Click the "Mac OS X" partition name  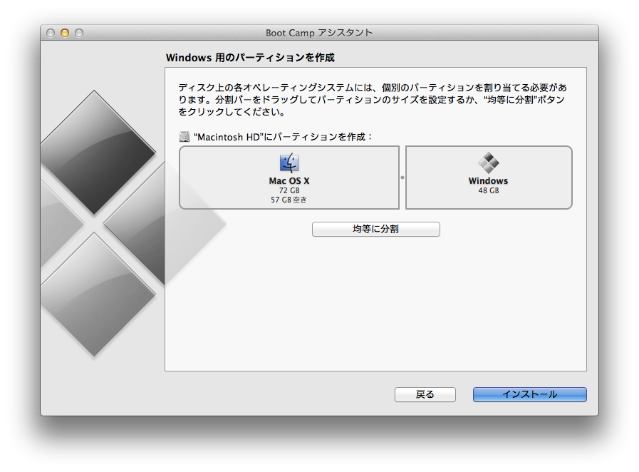[x=289, y=181]
